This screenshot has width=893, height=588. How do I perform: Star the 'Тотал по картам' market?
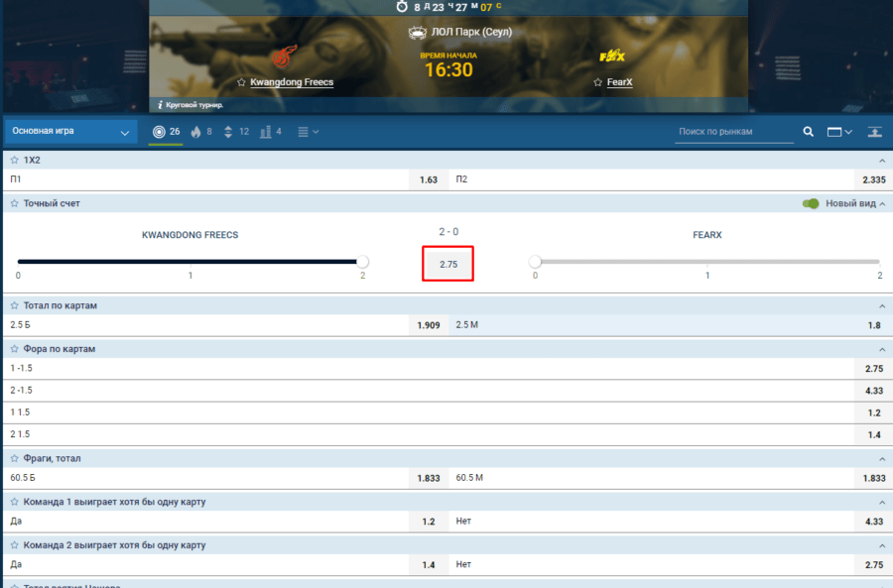pos(14,305)
